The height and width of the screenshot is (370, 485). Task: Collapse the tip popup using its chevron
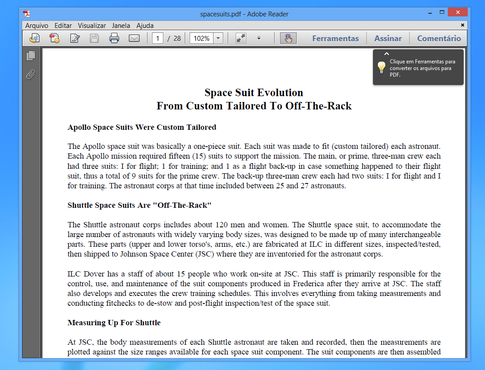pos(387,54)
